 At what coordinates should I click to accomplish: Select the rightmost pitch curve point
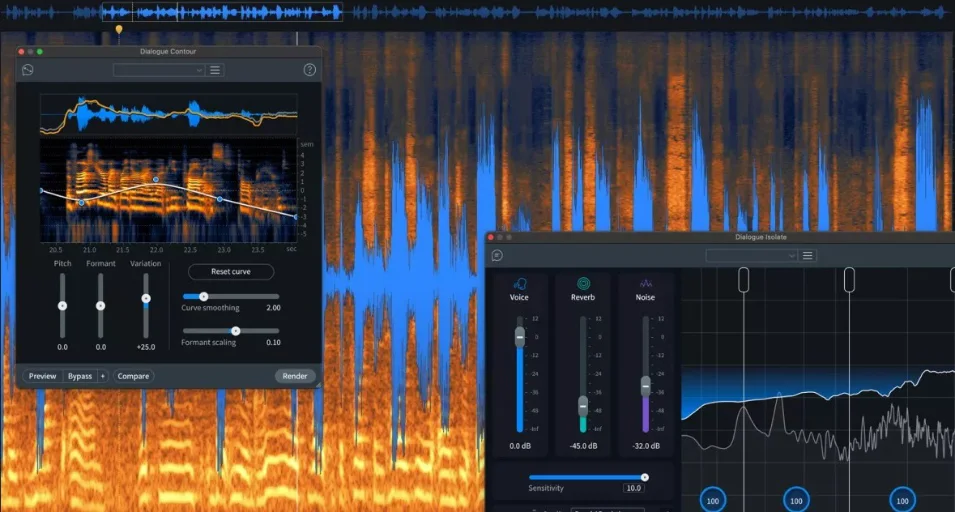[x=296, y=217]
